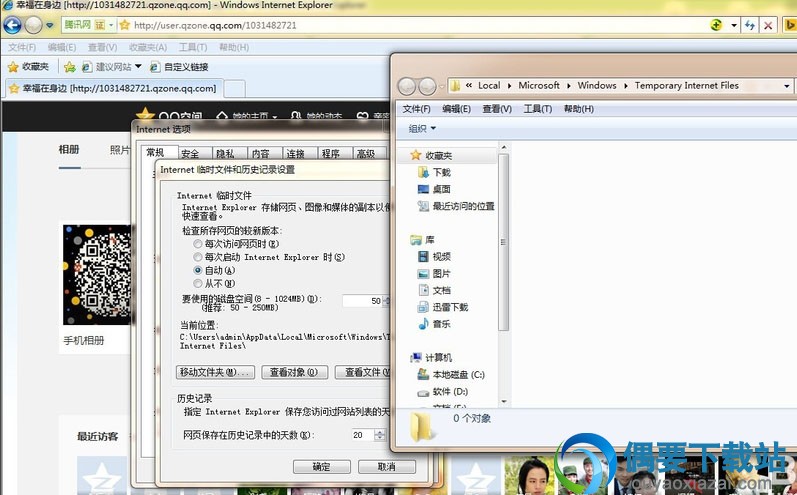The width and height of the screenshot is (797, 495).
Task: Select 视频 library in navigation pane
Action: [435, 256]
